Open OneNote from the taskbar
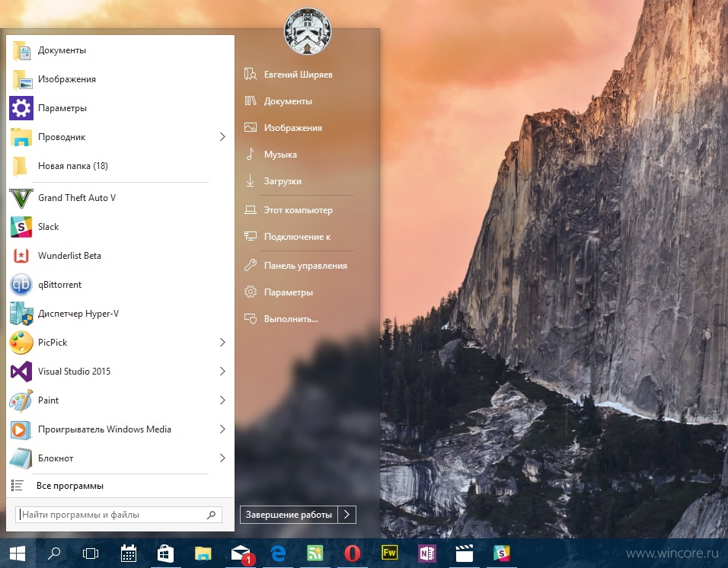728x568 pixels. [x=427, y=553]
